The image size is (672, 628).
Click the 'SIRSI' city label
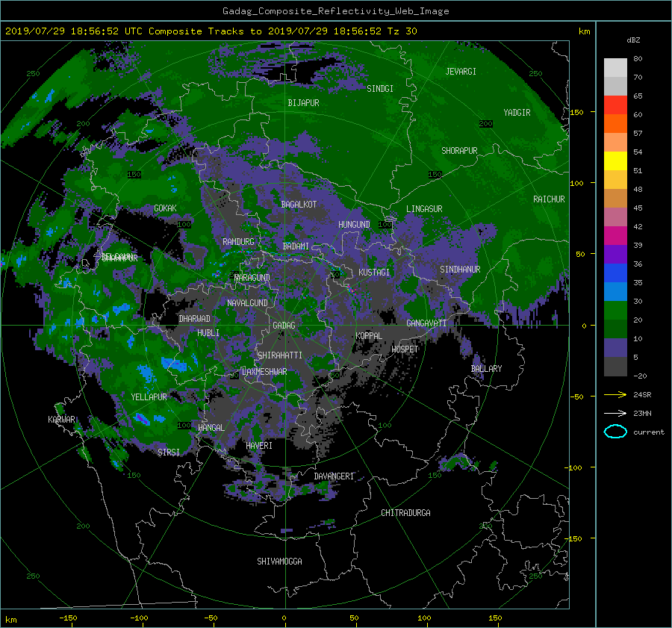[x=169, y=453]
